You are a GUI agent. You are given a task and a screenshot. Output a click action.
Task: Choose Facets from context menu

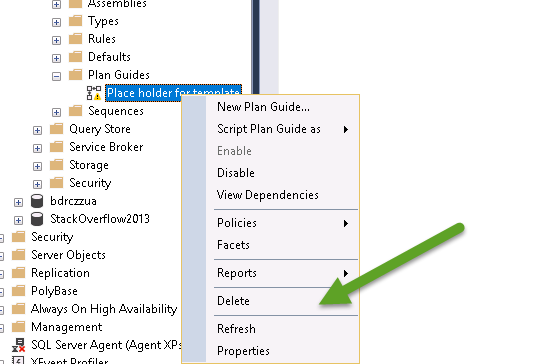pyautogui.click(x=233, y=245)
